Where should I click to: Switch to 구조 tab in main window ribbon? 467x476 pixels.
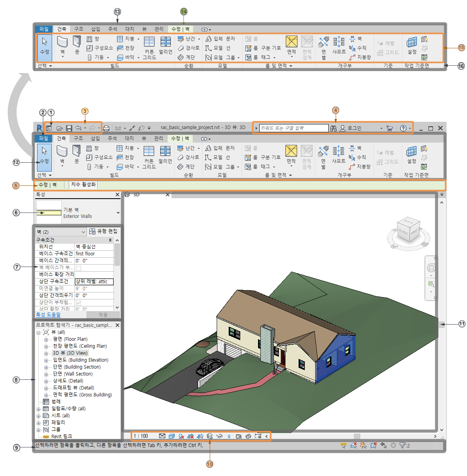(78, 138)
